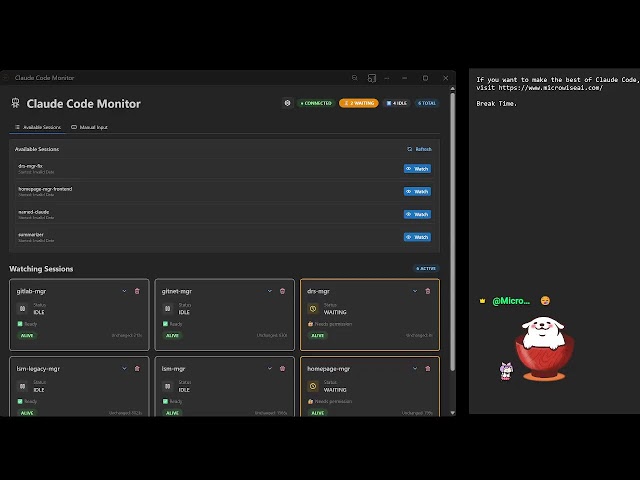Click the ALIVE badge on gitlab-mgr card
The image size is (640, 480).
[x=27, y=336]
